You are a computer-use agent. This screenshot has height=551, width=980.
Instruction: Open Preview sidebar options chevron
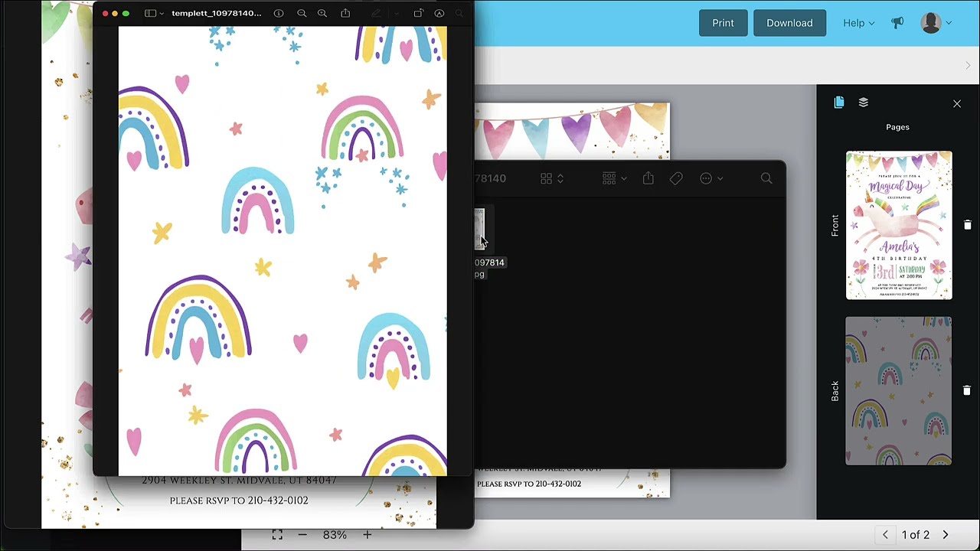click(x=161, y=14)
